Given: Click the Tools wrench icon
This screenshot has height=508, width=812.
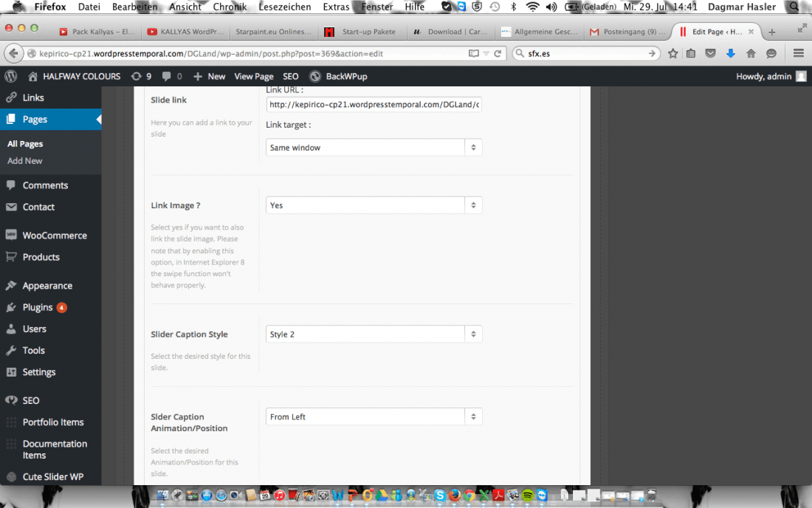Looking at the screenshot, I should click(x=11, y=351).
